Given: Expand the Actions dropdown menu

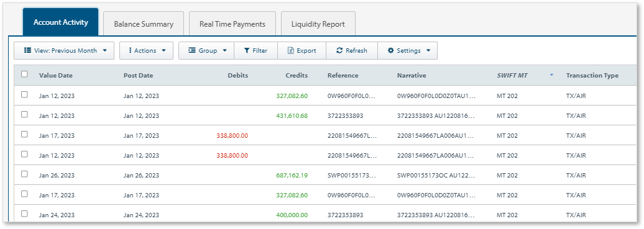Looking at the screenshot, I should coord(146,50).
